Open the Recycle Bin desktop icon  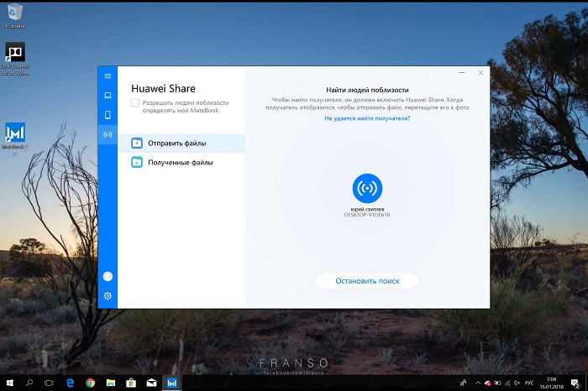click(15, 16)
